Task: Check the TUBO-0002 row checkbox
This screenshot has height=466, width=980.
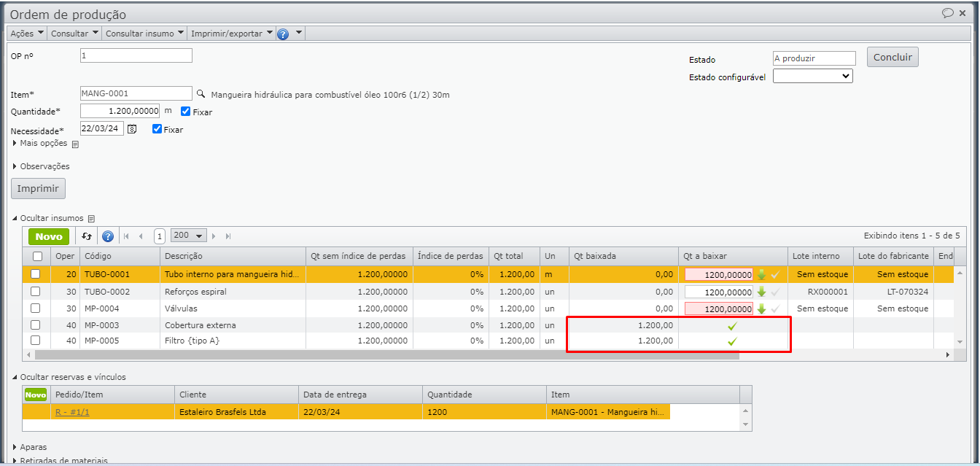Action: click(35, 291)
